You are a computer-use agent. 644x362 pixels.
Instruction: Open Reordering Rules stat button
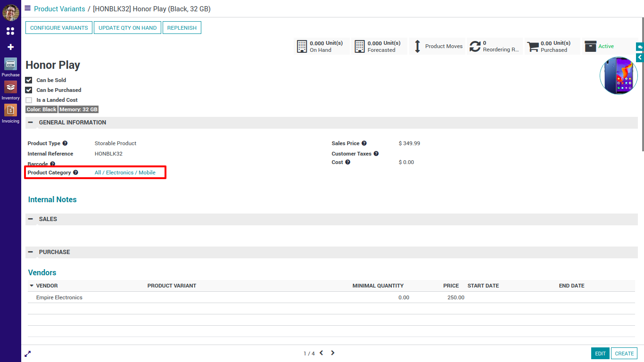pyautogui.click(x=495, y=46)
